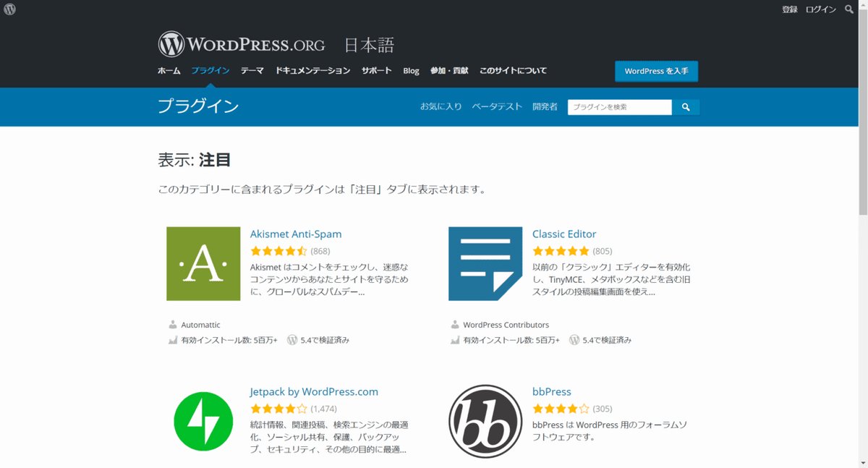Click the WordPress logo in the admin bar
This screenshot has width=868, height=468.
(x=9, y=9)
